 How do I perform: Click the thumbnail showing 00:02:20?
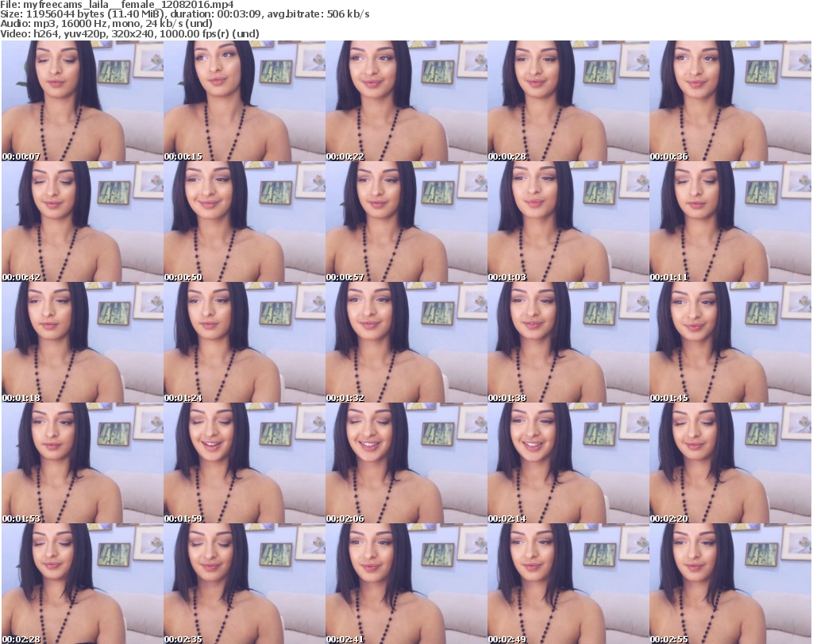pos(730,463)
